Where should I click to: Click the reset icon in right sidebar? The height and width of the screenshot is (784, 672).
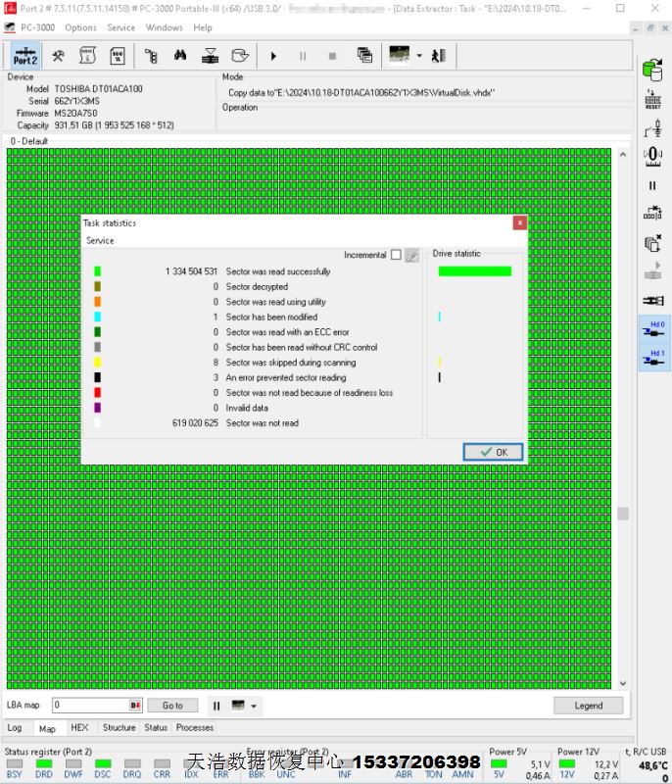[x=652, y=99]
